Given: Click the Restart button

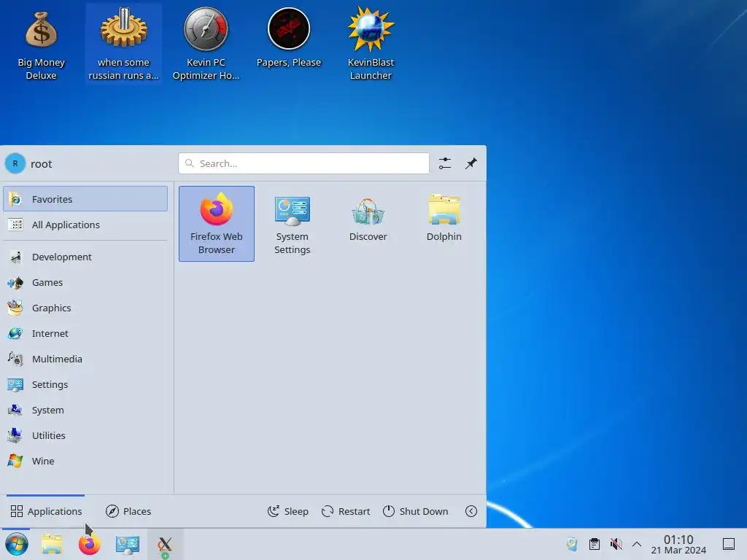Looking at the screenshot, I should [346, 511].
